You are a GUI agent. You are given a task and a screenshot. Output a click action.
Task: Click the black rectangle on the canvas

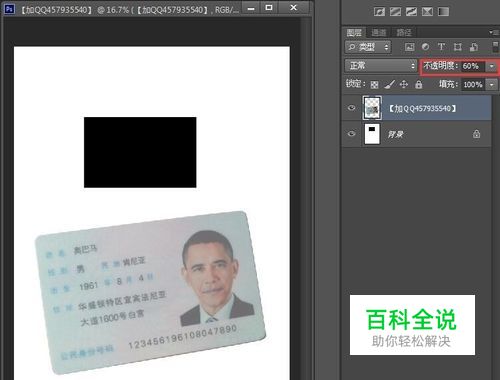tap(140, 152)
